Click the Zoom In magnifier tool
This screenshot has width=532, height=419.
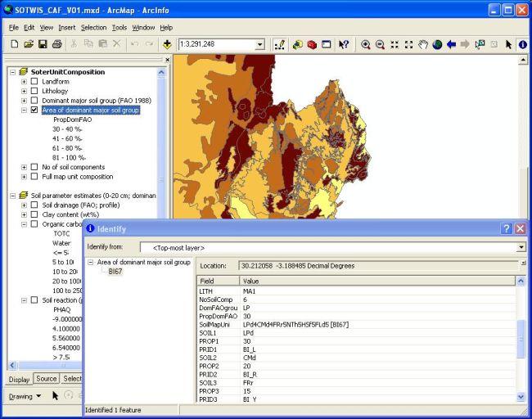[x=366, y=44]
